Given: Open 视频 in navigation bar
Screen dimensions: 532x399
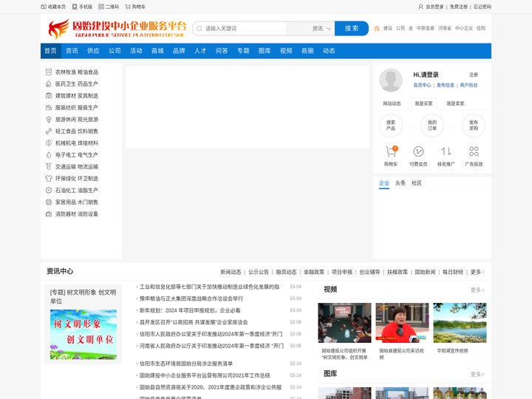Looking at the screenshot, I should (286, 51).
